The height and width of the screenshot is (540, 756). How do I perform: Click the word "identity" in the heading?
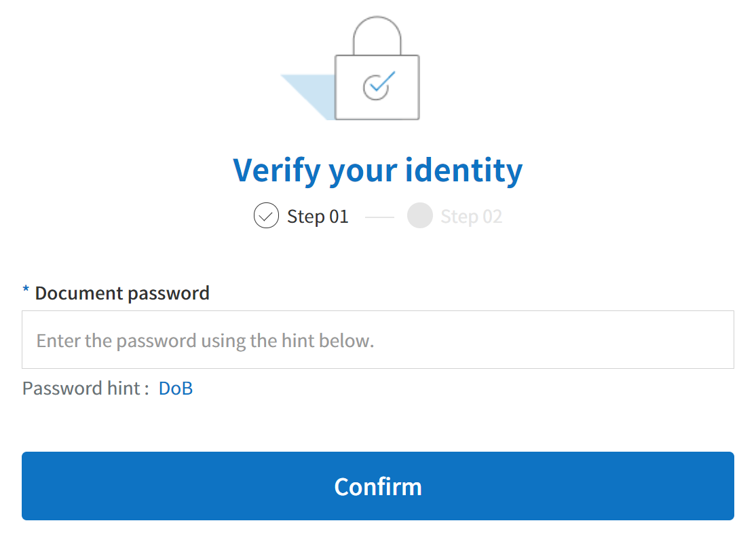pyautogui.click(x=464, y=171)
